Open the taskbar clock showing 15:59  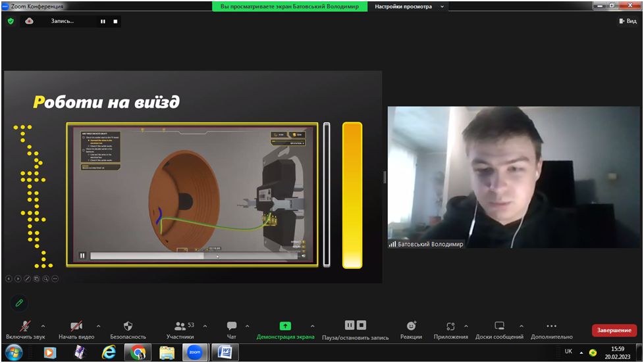[617, 352]
